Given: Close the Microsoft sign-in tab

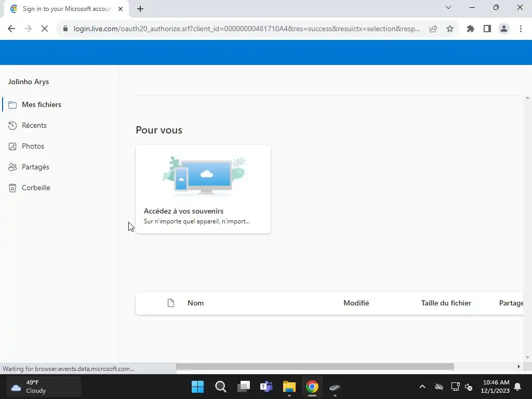Looking at the screenshot, I should [121, 9].
